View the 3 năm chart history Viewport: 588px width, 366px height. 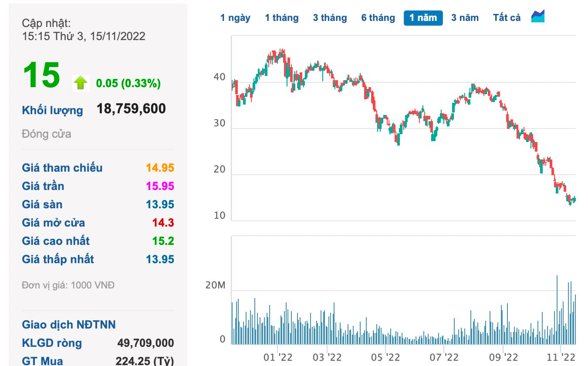click(465, 18)
